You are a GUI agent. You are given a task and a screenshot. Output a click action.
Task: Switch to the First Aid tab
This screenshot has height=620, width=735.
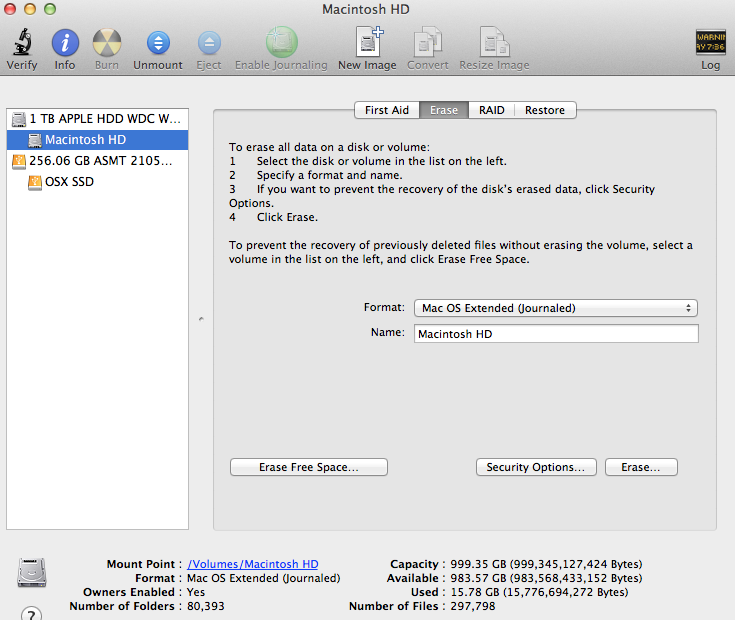pos(387,110)
